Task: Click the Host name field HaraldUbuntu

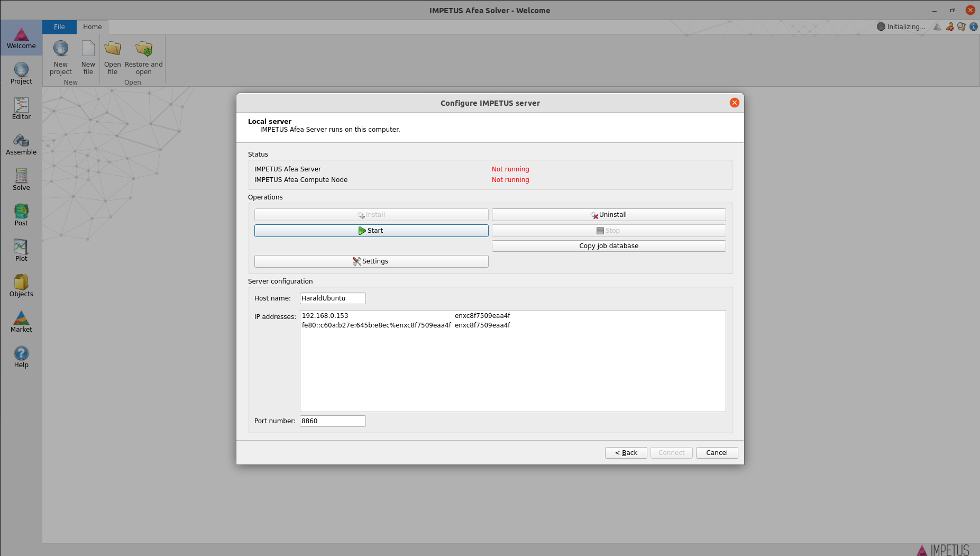Action: pyautogui.click(x=333, y=298)
